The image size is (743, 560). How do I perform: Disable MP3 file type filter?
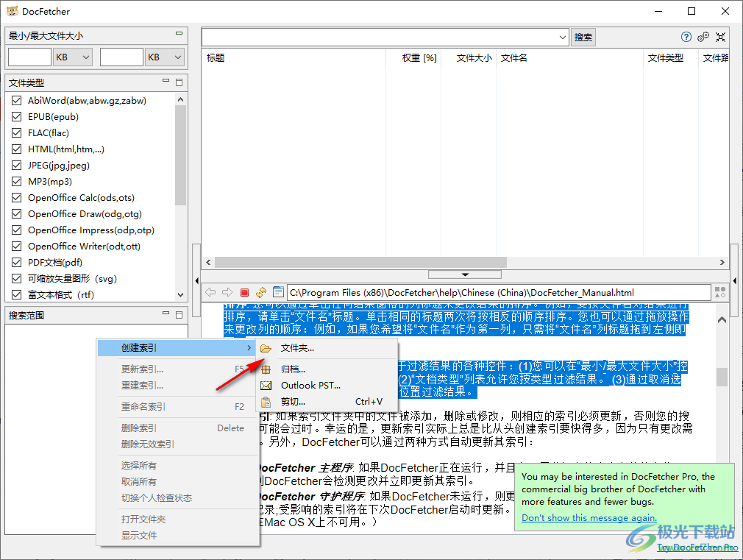point(17,181)
